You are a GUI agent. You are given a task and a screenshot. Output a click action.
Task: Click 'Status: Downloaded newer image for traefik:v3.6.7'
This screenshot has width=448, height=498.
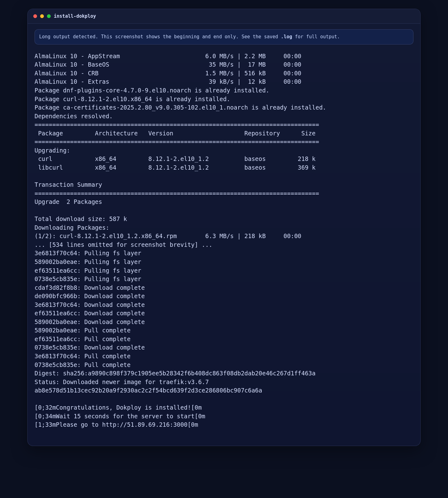click(x=122, y=382)
